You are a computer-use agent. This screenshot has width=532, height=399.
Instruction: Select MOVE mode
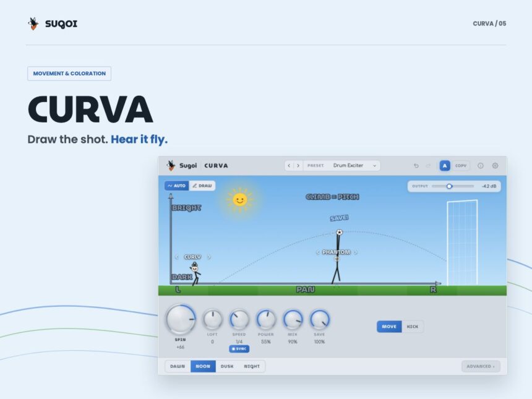(x=389, y=327)
